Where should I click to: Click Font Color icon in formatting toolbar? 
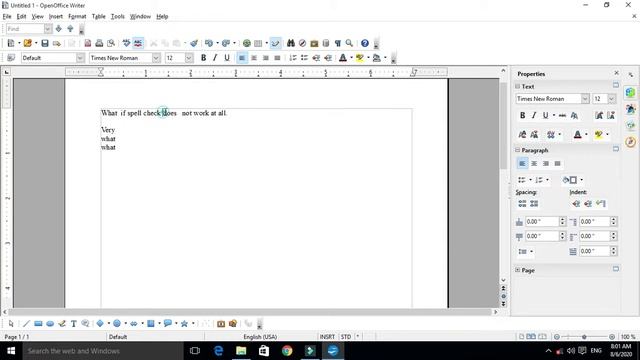[x=343, y=58]
